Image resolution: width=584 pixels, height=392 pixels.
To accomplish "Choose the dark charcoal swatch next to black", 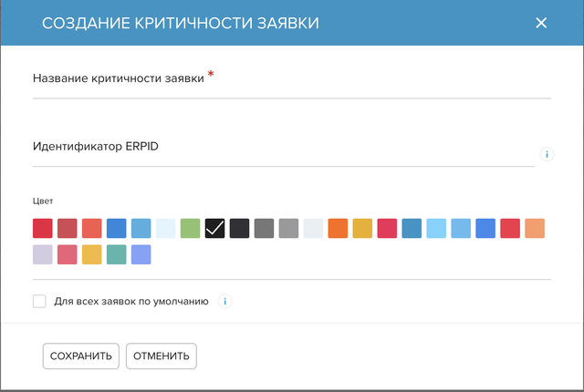I will [x=239, y=228].
